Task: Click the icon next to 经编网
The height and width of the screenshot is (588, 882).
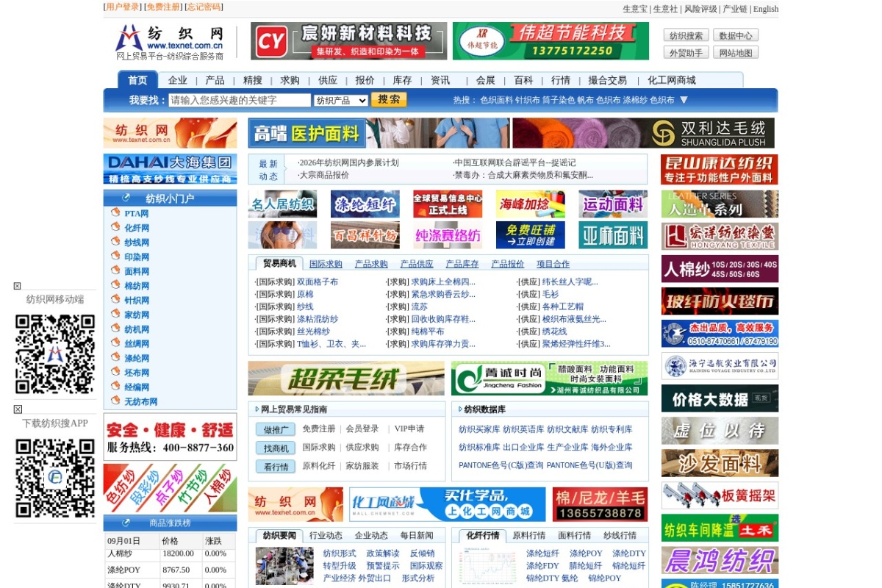Action: coord(115,386)
